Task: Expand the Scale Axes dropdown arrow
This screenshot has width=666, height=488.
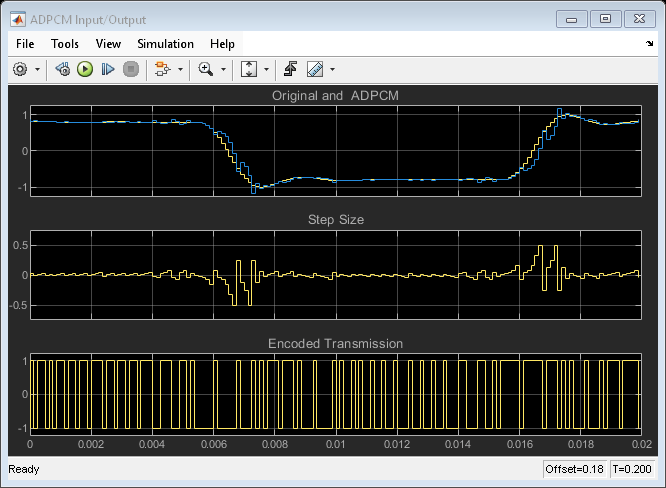Action: [267, 70]
